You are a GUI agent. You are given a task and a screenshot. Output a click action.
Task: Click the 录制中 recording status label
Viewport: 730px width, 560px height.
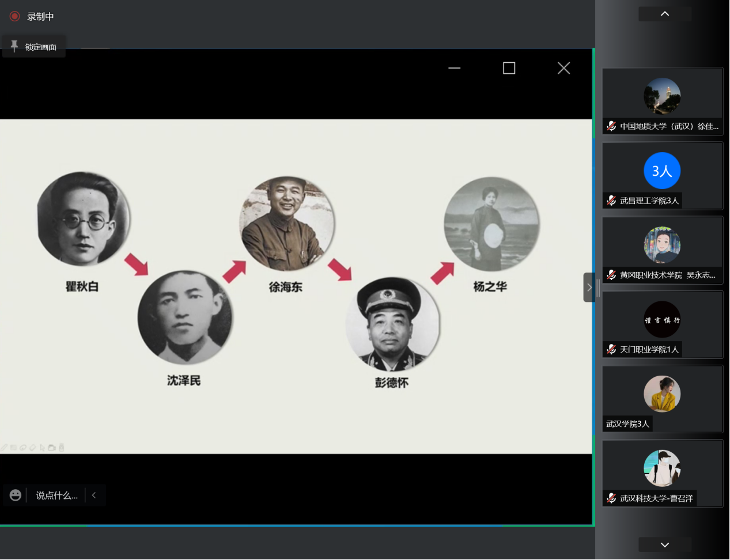pyautogui.click(x=40, y=16)
